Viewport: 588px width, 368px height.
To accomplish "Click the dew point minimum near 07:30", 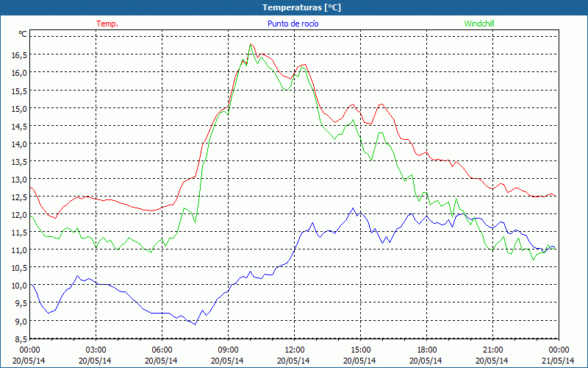I will [195, 324].
